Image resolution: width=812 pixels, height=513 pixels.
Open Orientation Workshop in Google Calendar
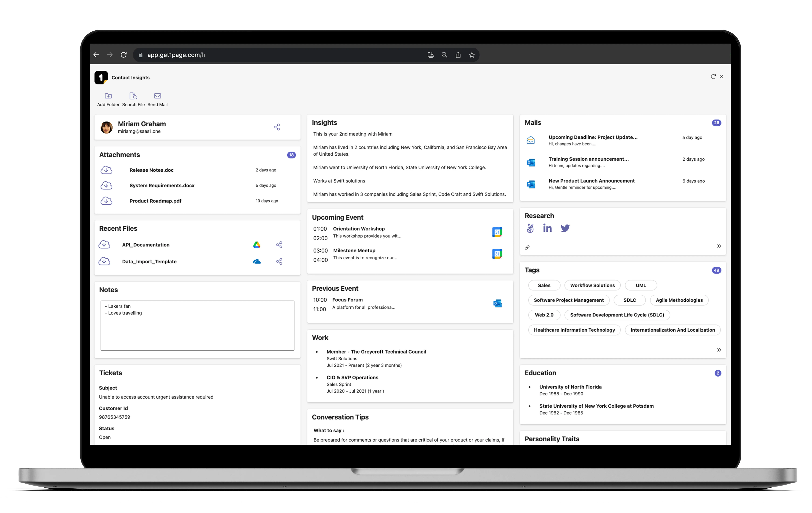497,232
